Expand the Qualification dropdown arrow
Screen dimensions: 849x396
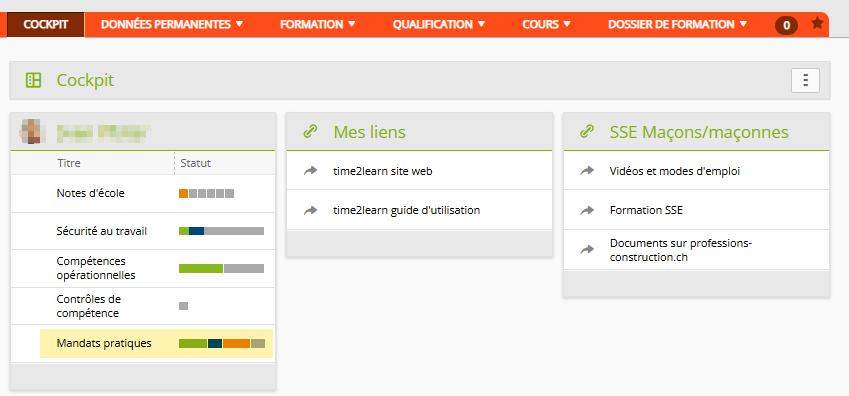(x=481, y=24)
